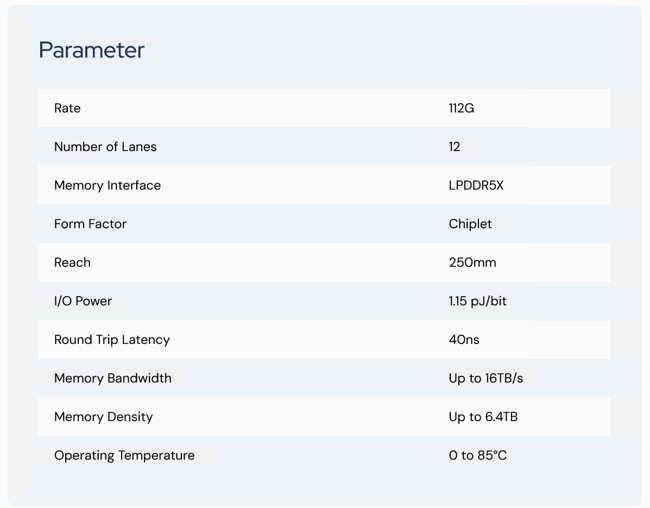Click the I/O Power label
650x508 pixels.
pos(83,301)
